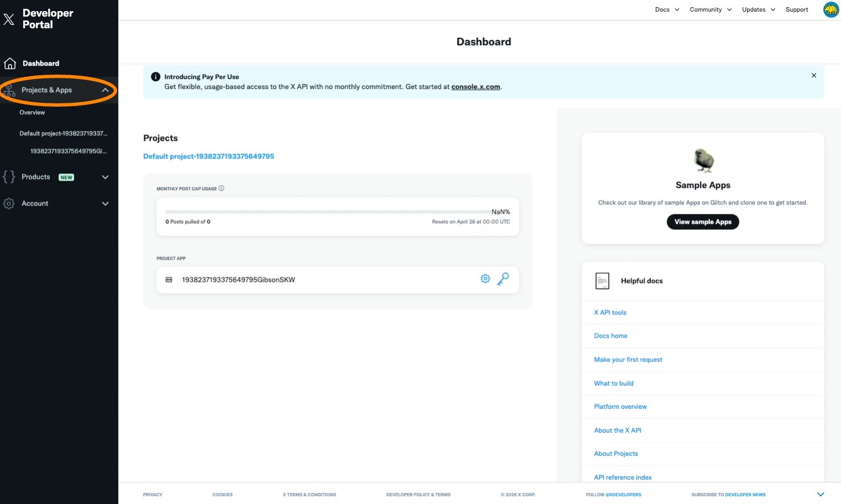Click the app icon beside 1938237193375649795GibsonSKW
The width and height of the screenshot is (841, 504).
pyautogui.click(x=169, y=280)
